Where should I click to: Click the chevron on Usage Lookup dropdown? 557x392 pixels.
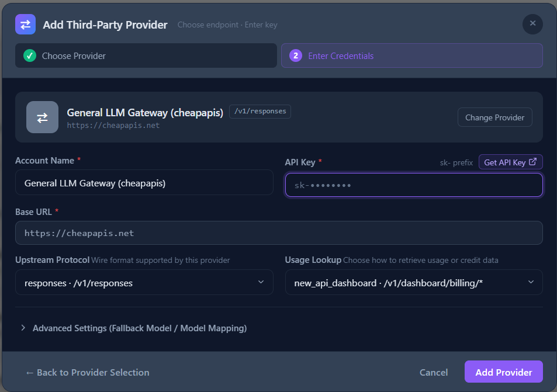pyautogui.click(x=531, y=282)
